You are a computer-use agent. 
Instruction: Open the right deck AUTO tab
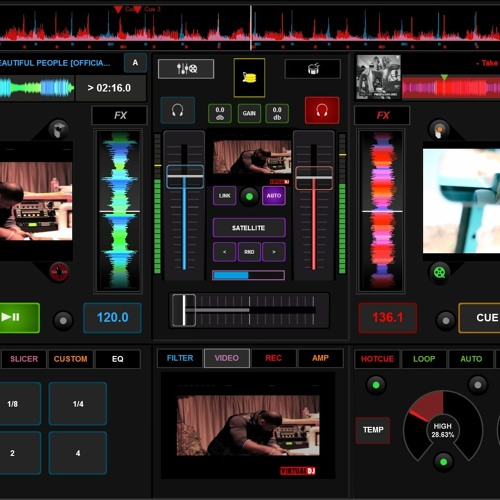point(471,359)
